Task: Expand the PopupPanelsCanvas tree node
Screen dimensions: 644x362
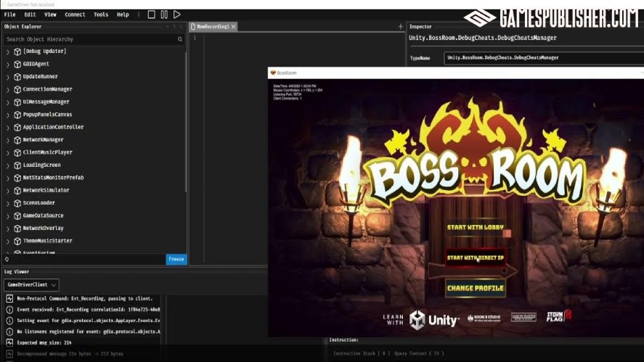Action: 8,115
